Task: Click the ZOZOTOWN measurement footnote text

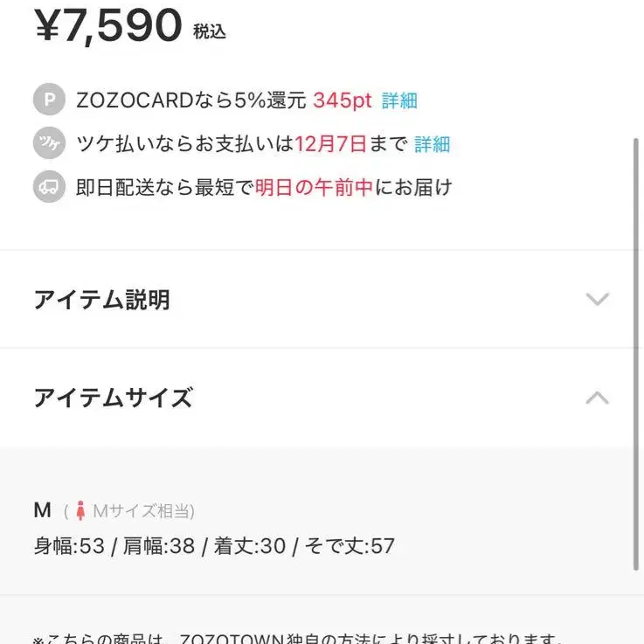Action: click(297, 639)
